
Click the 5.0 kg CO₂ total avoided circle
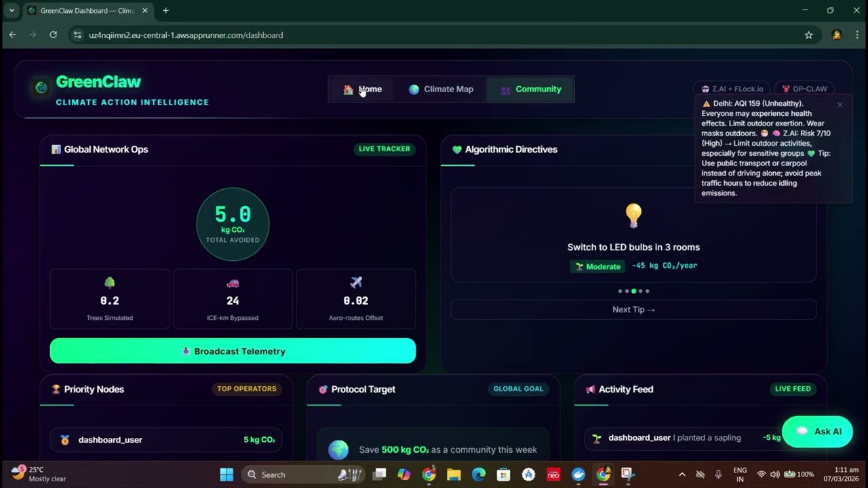[x=233, y=224]
